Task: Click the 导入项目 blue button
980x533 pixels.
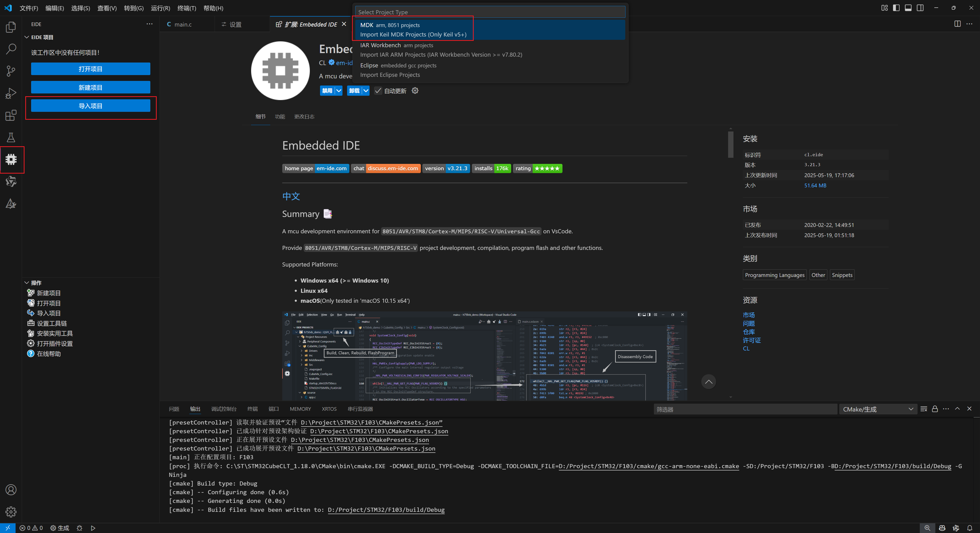Action: [x=91, y=106]
